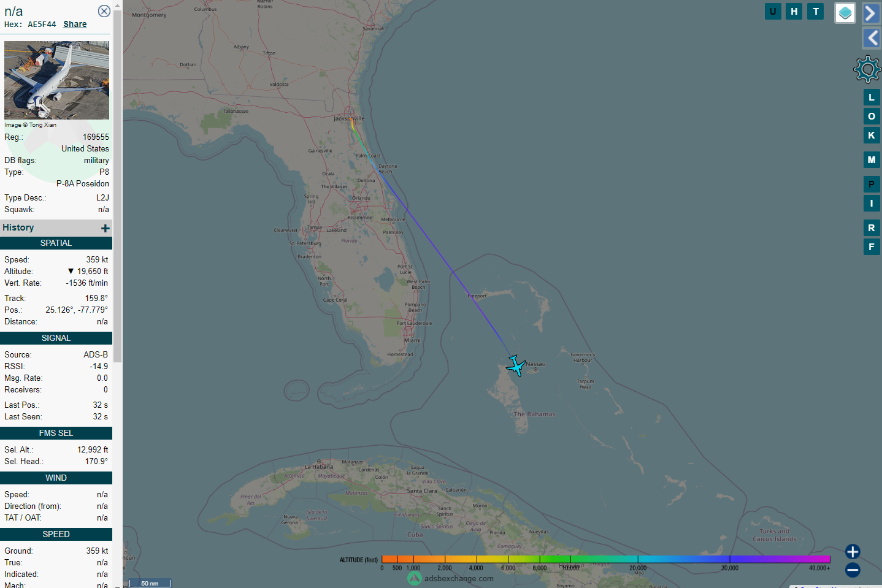Expand the History section with plus icon

click(105, 228)
